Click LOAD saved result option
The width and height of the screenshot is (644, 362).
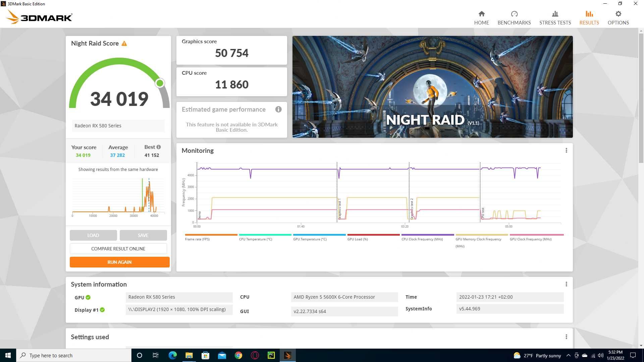point(93,235)
